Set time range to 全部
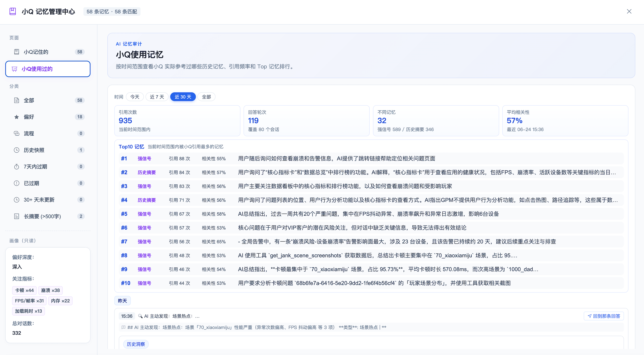Screen dimensions: 644x355 coord(207,97)
